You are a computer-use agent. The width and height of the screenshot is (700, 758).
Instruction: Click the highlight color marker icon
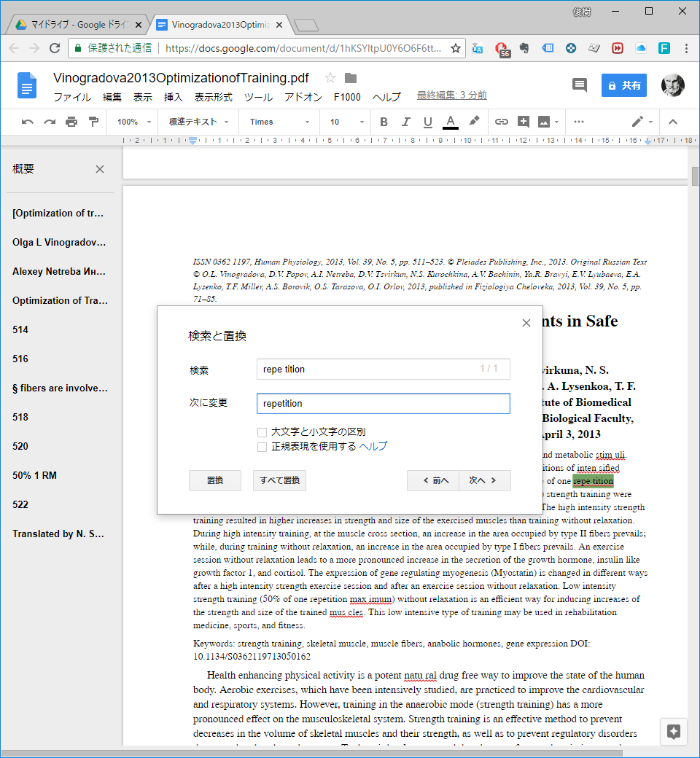[x=474, y=122]
